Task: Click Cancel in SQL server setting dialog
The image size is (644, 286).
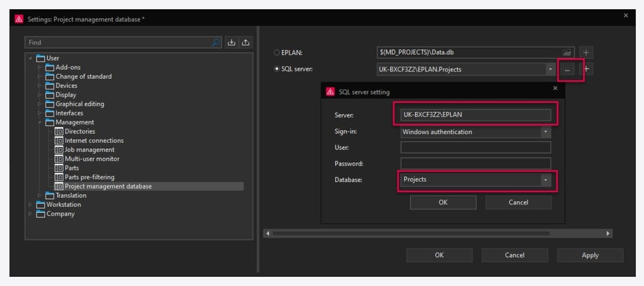Action: [x=518, y=202]
